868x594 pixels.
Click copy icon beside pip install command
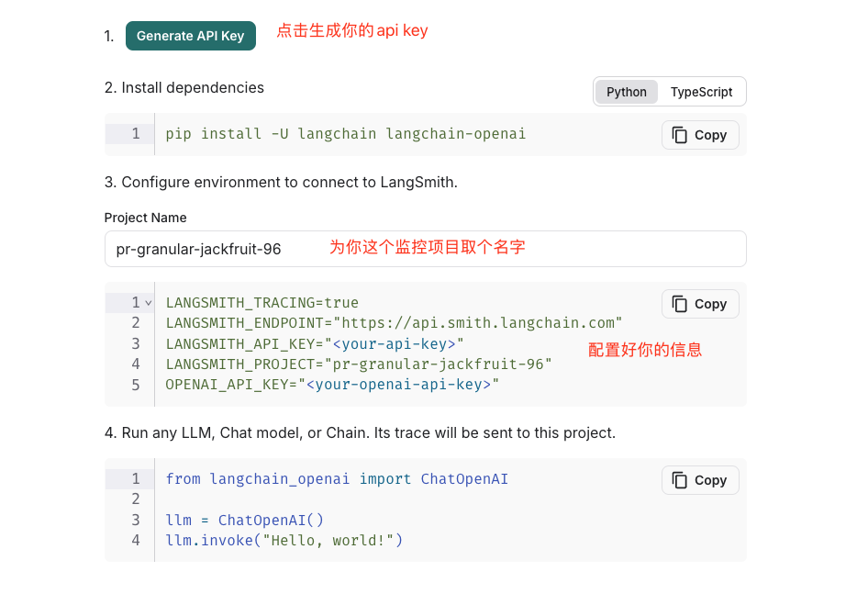click(679, 135)
